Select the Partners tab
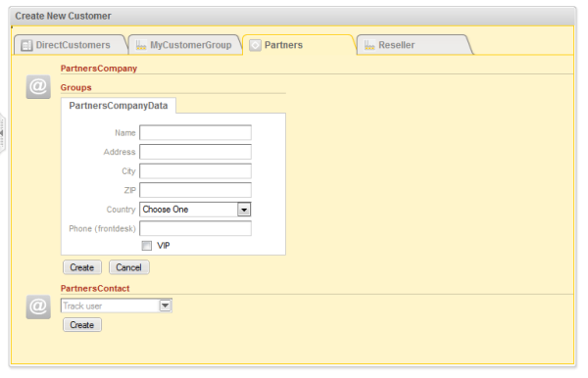The image size is (588, 378). (299, 45)
